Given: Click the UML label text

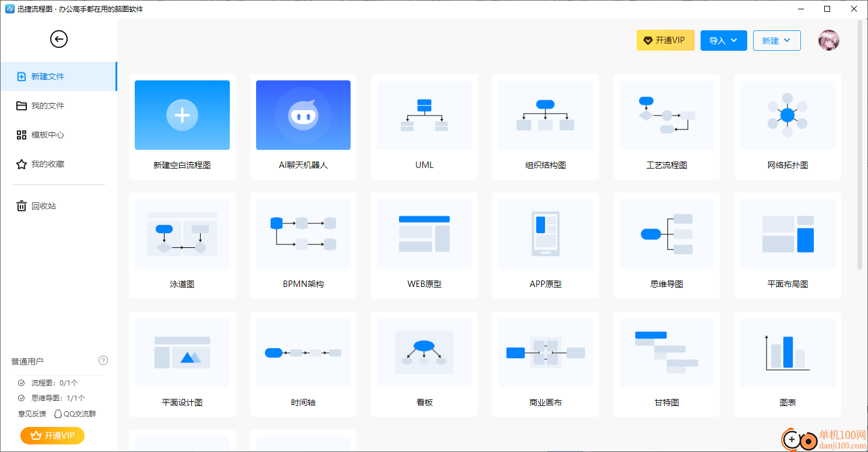Looking at the screenshot, I should tap(424, 165).
